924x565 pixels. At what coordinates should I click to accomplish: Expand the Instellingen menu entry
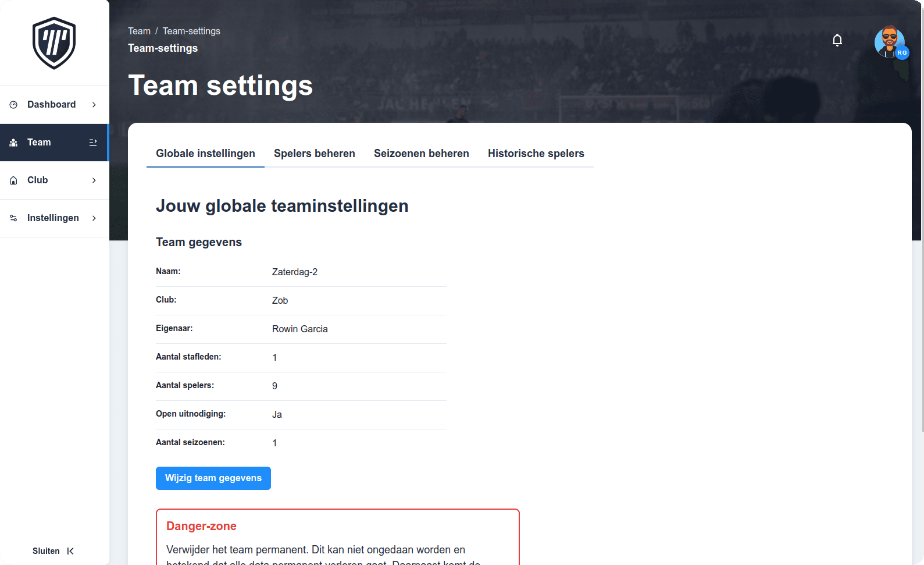[x=94, y=218]
